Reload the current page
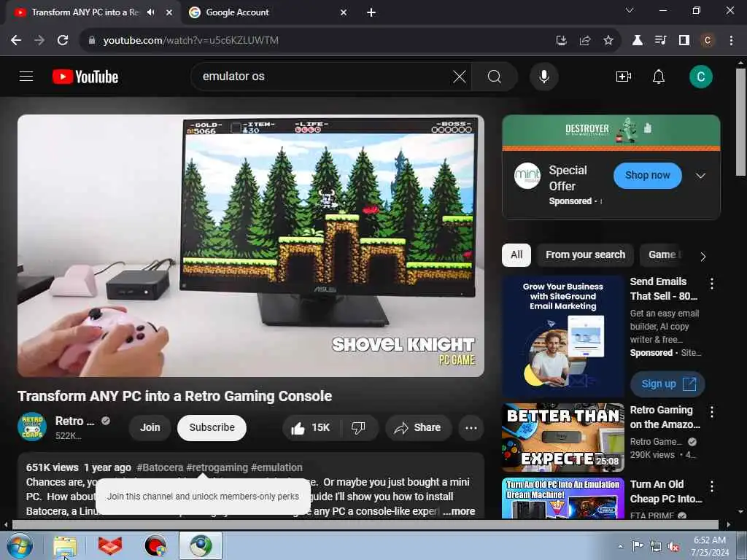The height and width of the screenshot is (560, 747). click(63, 41)
